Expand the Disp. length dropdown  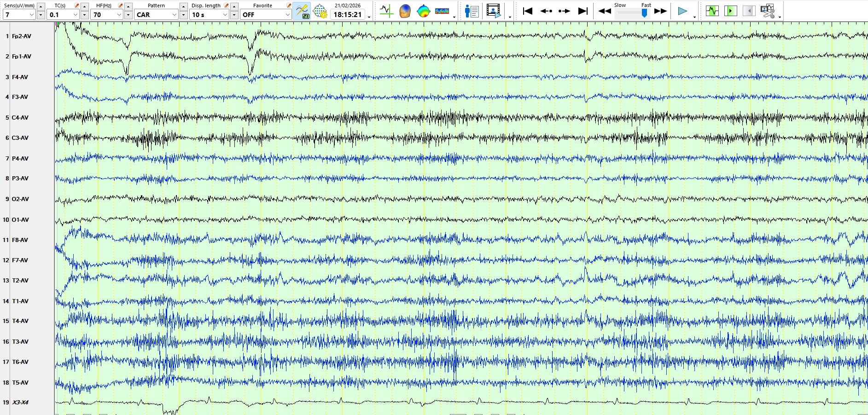point(225,15)
